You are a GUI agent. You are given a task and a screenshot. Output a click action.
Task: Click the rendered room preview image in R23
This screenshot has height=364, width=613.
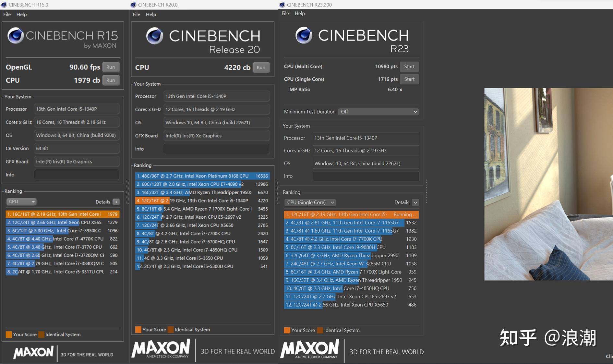(x=549, y=184)
